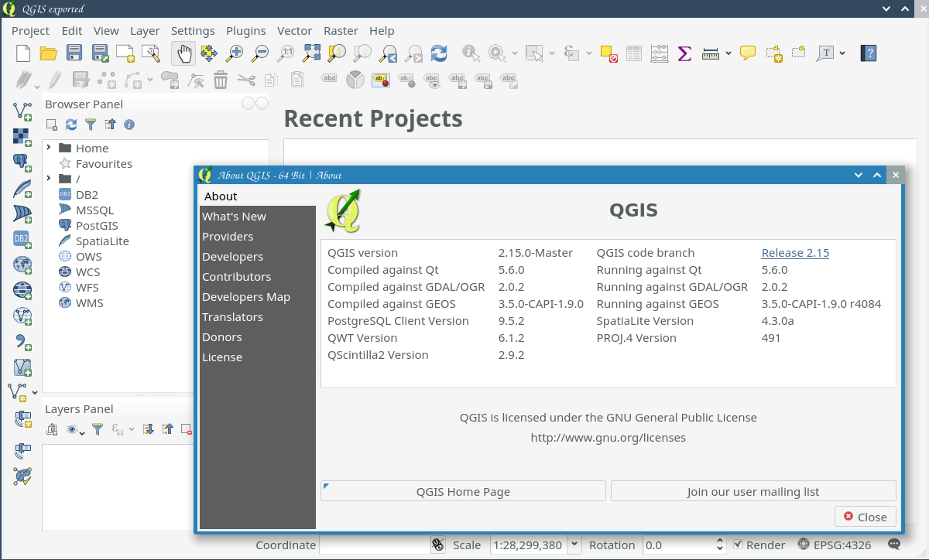Click the Add PostGIS Layer elephant icon

pos(22,162)
